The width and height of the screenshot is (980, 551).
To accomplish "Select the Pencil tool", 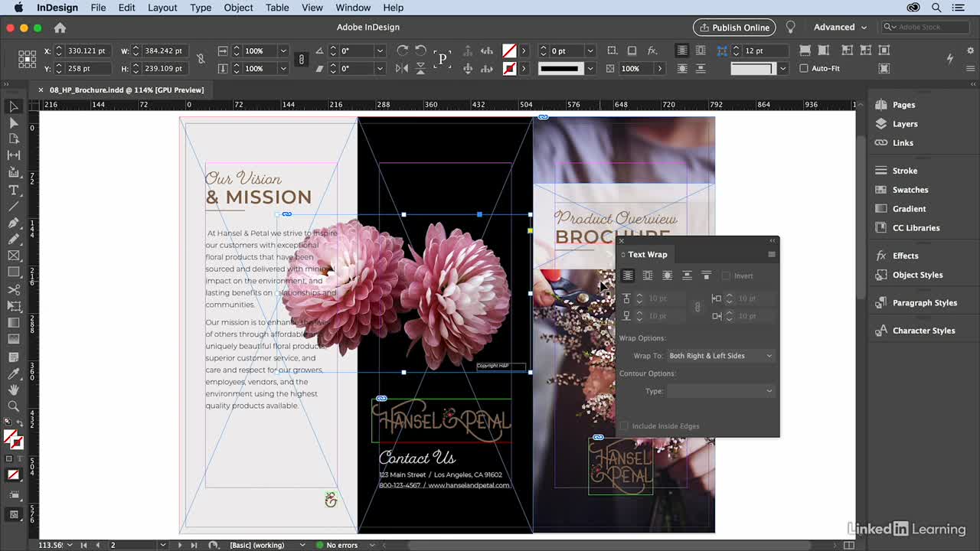I will click(14, 239).
